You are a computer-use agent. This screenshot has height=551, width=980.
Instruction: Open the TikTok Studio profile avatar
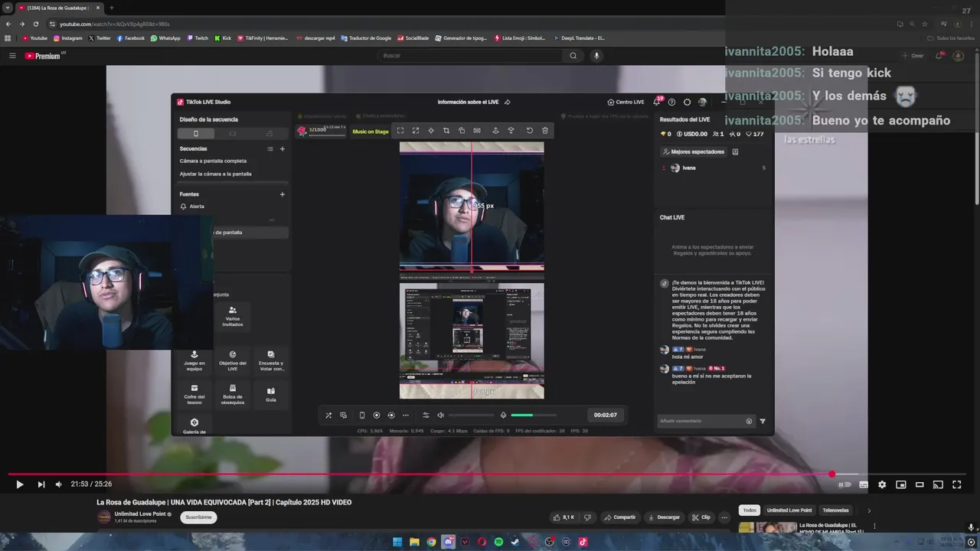(x=702, y=102)
